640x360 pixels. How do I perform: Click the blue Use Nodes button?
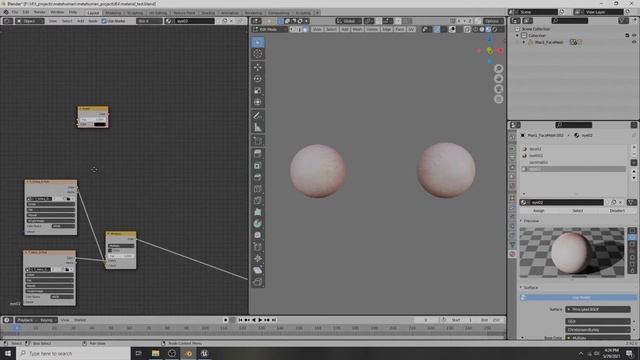(578, 298)
